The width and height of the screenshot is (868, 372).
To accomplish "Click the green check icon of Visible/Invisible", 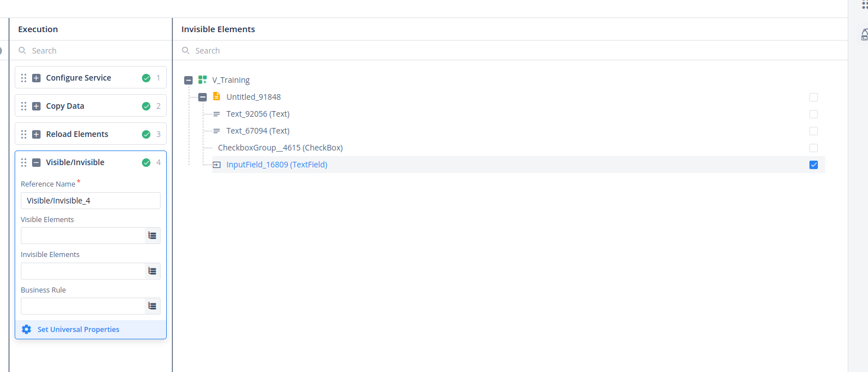I will coord(146,162).
